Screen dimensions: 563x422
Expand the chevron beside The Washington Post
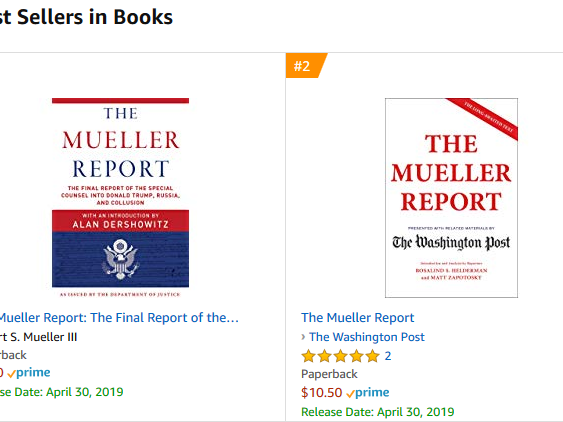(x=303, y=337)
